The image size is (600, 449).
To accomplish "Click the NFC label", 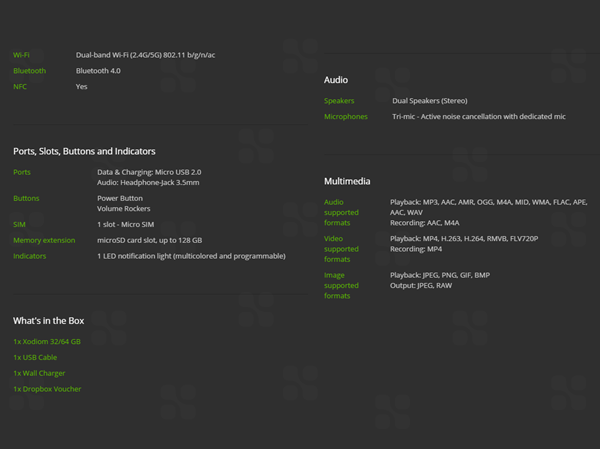I will point(20,87).
